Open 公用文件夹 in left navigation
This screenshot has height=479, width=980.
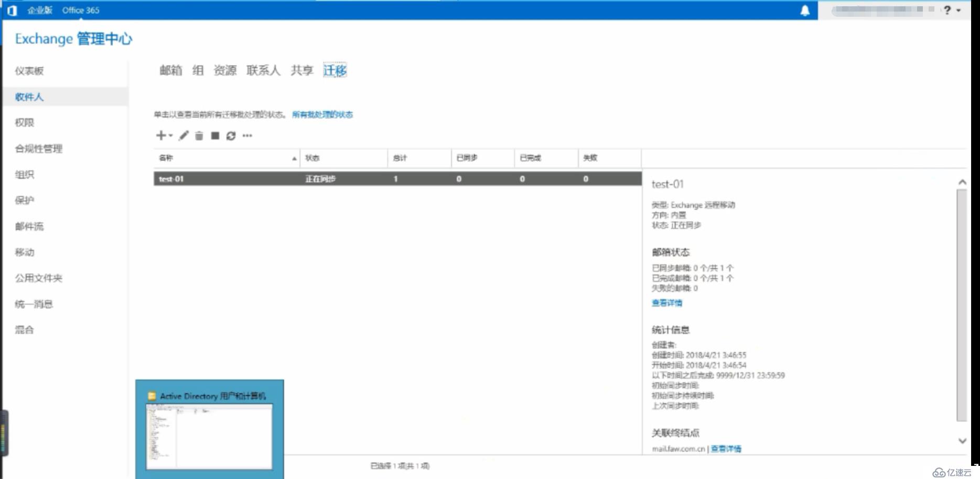[x=39, y=278]
